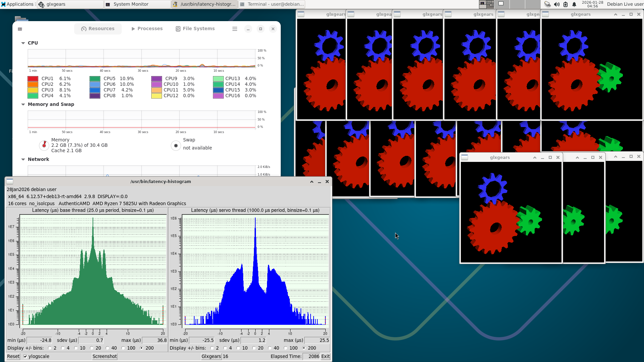Toggle the ylogscale checkbox

[25, 356]
